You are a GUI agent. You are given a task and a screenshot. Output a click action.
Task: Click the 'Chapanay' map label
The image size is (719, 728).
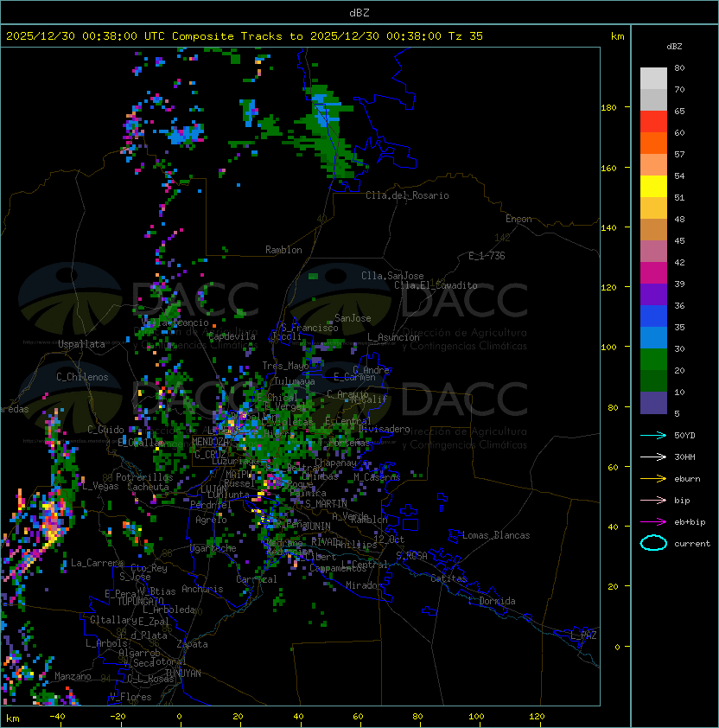335,463
